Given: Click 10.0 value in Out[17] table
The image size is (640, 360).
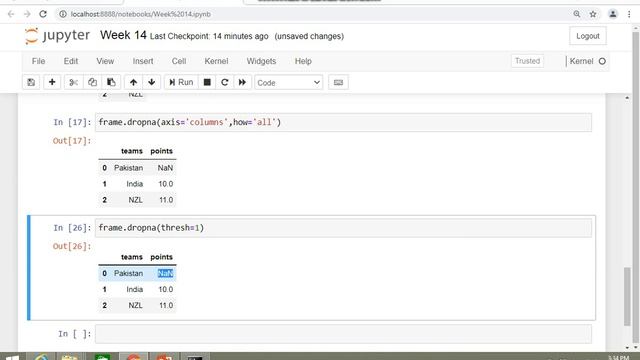Looking at the screenshot, I should pos(166,184).
